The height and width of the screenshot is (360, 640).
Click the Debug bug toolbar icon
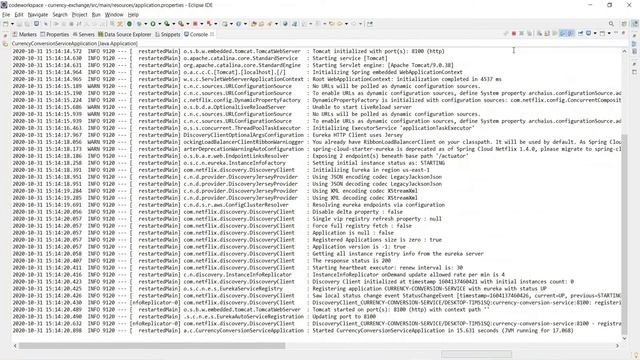[139, 24]
